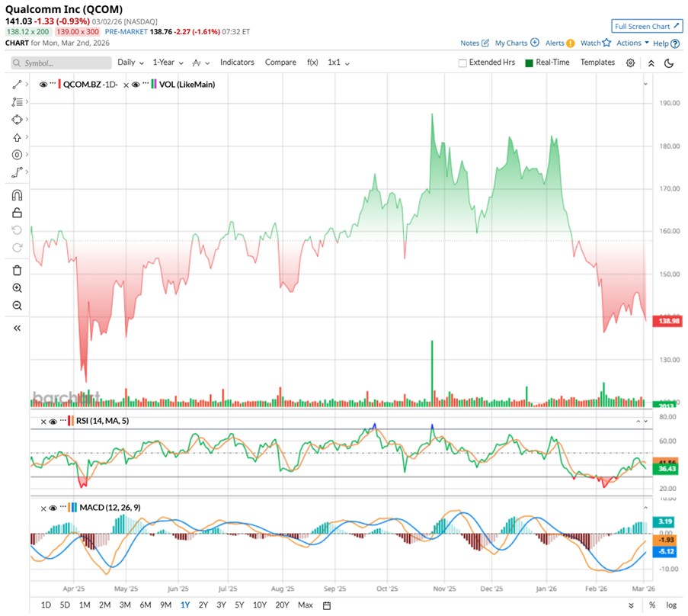Toggle percent scale mode
The image size is (688, 616).
(652, 605)
